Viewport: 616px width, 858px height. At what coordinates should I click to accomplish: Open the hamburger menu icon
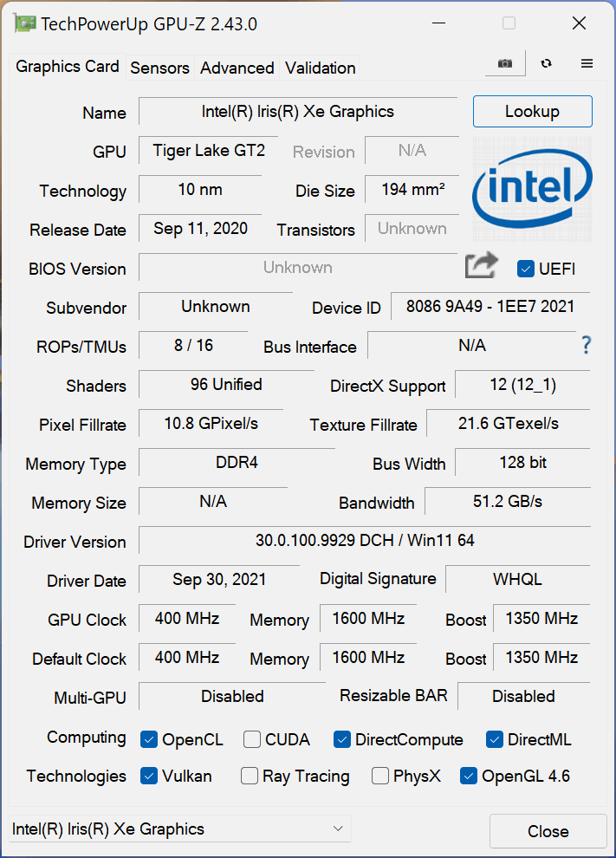click(587, 63)
